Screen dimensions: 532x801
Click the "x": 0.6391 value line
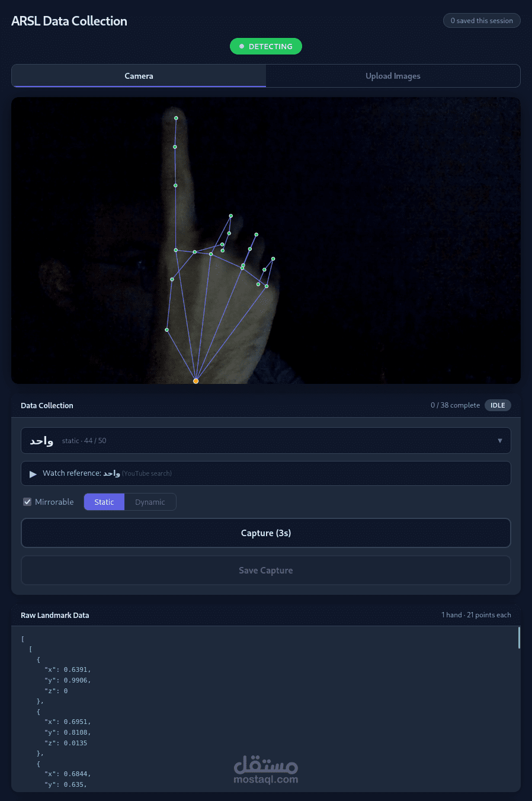[x=68, y=669]
